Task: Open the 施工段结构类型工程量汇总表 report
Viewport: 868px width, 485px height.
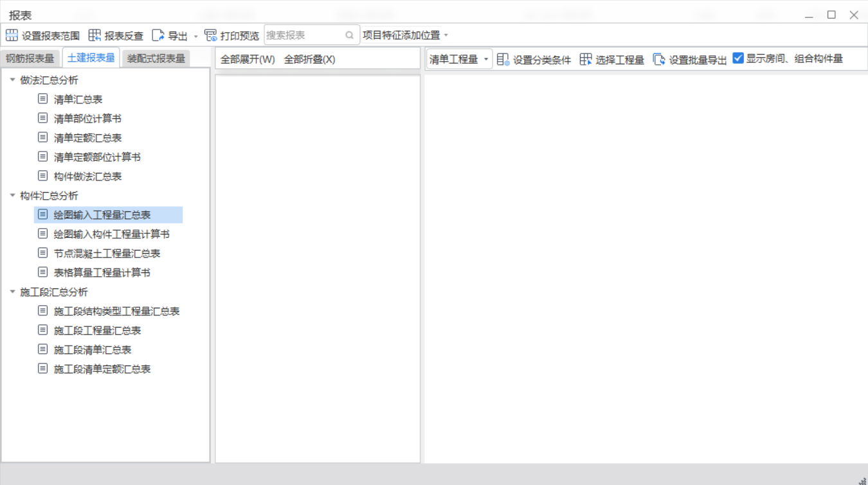Action: click(116, 311)
